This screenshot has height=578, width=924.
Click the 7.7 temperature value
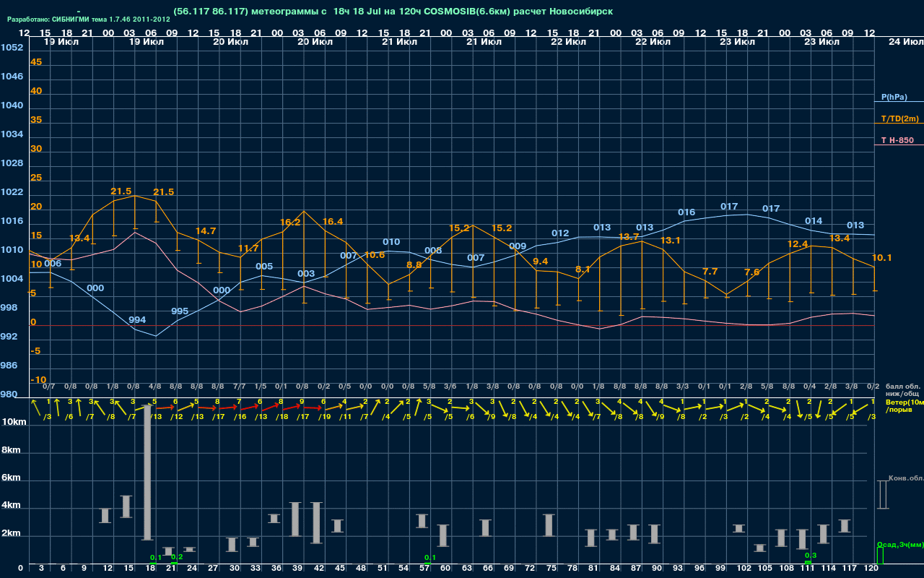coord(710,272)
